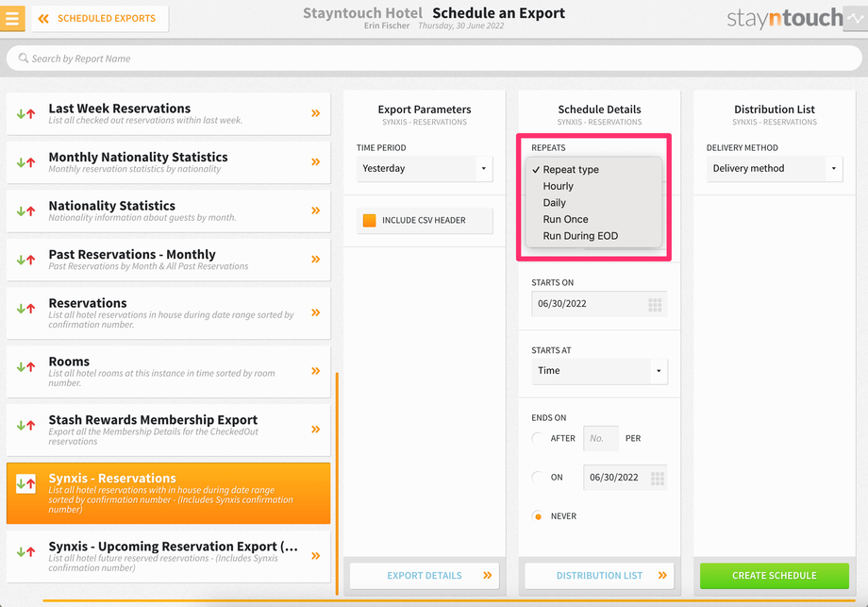Click the Distribution List button
This screenshot has height=607, width=868.
pos(599,576)
